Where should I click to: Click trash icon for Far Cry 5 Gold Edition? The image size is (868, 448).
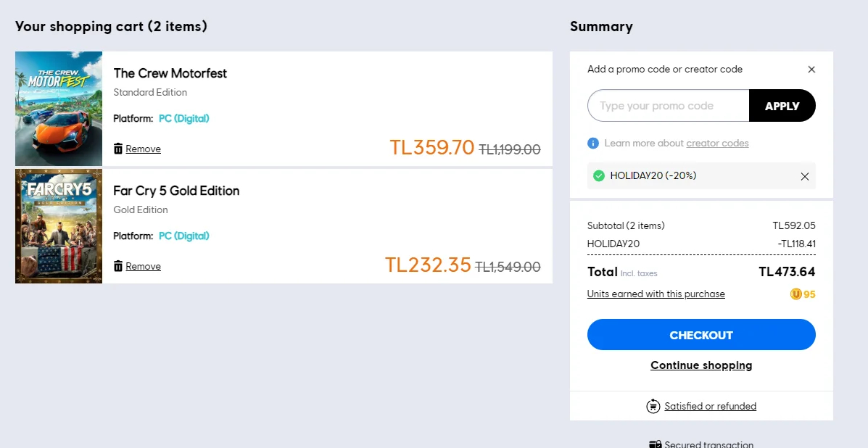point(118,266)
